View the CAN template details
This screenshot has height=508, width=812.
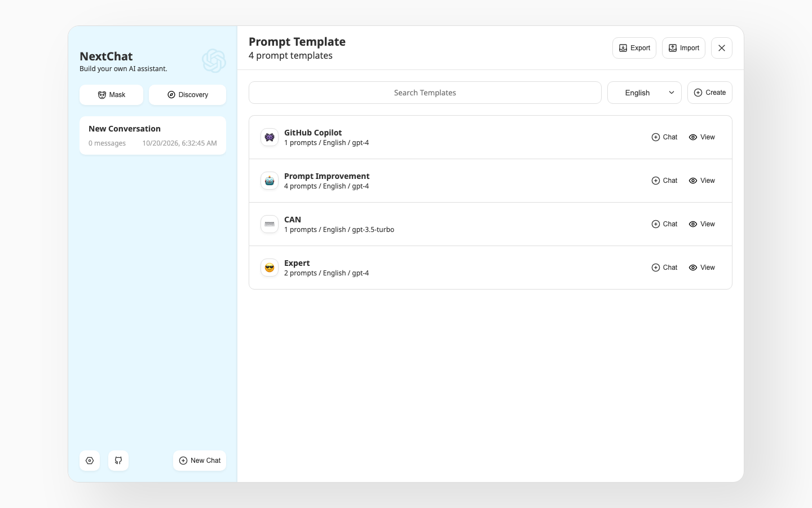coord(702,224)
